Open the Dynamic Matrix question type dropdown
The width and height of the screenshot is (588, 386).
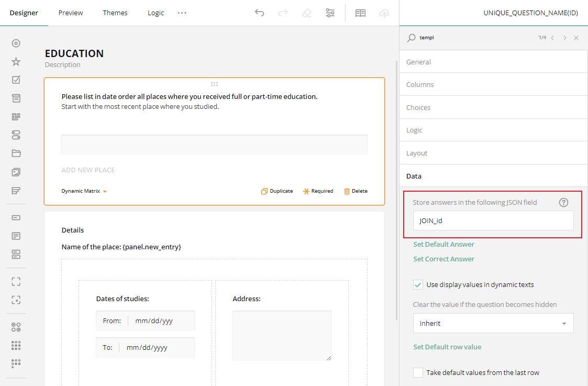point(84,191)
